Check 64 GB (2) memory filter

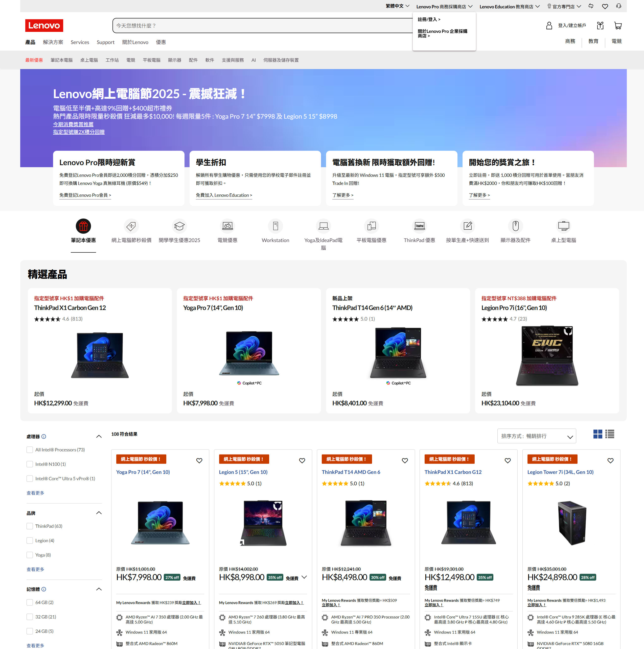click(30, 602)
